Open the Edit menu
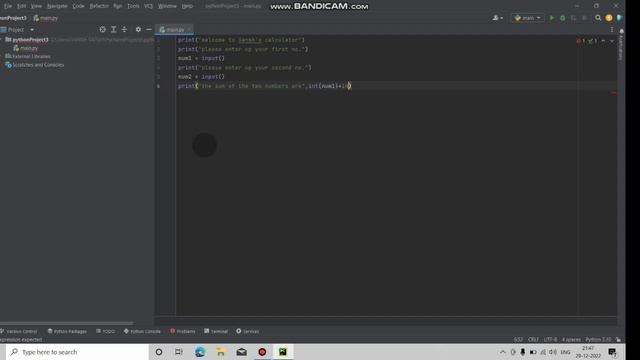Viewport: 640px width, 360px height. 21,6
